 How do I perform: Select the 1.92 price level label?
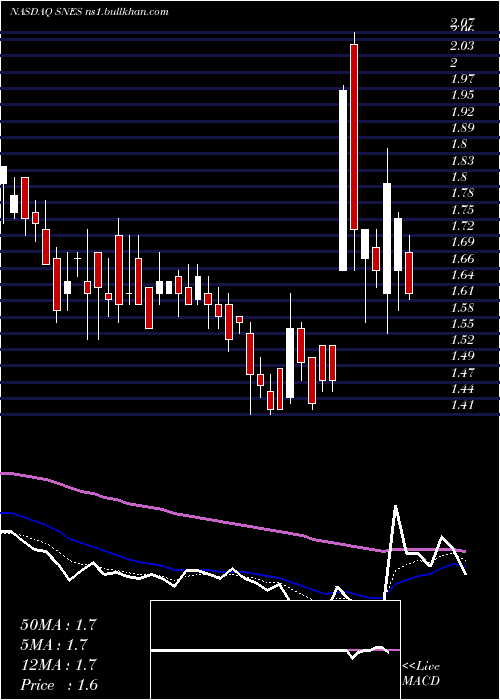pos(462,112)
